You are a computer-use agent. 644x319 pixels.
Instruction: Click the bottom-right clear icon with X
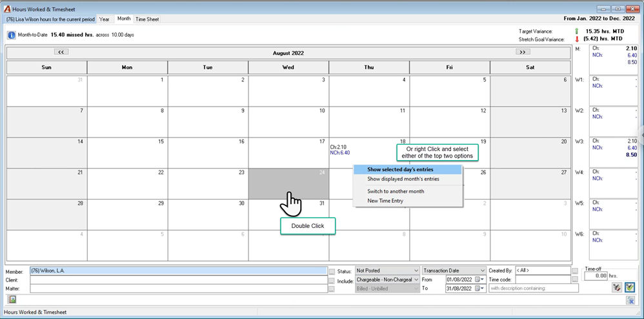[x=630, y=301]
